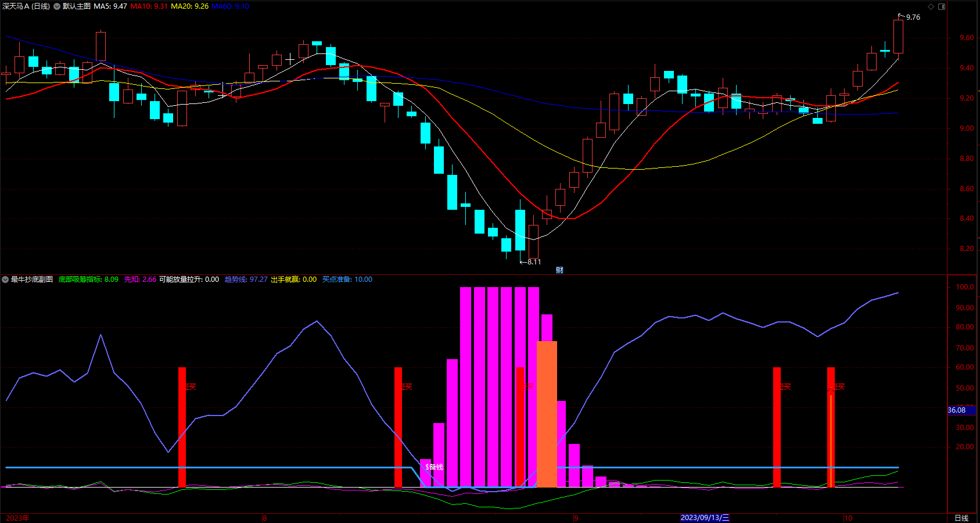
Task: Click the blue MA60: 9.10 legend
Action: (230, 6)
